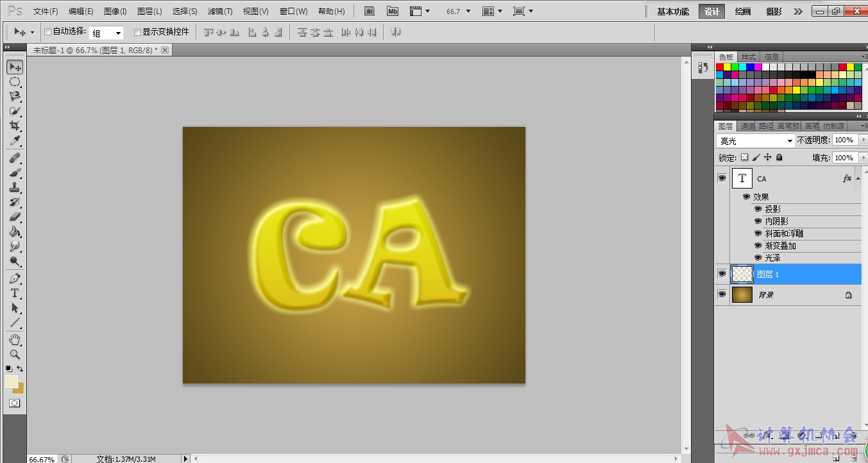
Task: Open the 组 auto-select dropdown
Action: coord(106,33)
